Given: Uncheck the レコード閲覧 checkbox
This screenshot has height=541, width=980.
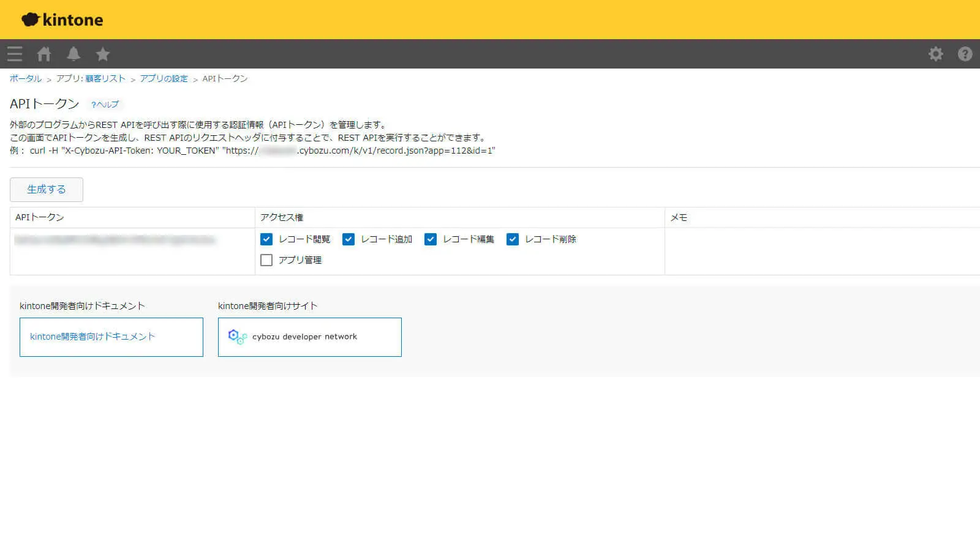Looking at the screenshot, I should 266,239.
